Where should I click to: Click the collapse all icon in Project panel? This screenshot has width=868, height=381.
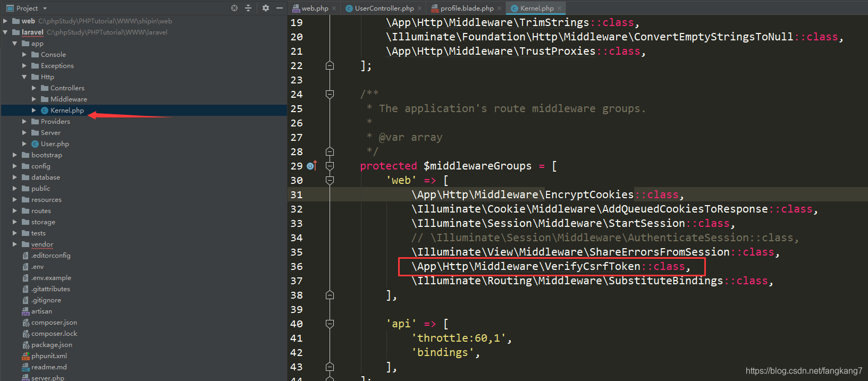click(248, 8)
